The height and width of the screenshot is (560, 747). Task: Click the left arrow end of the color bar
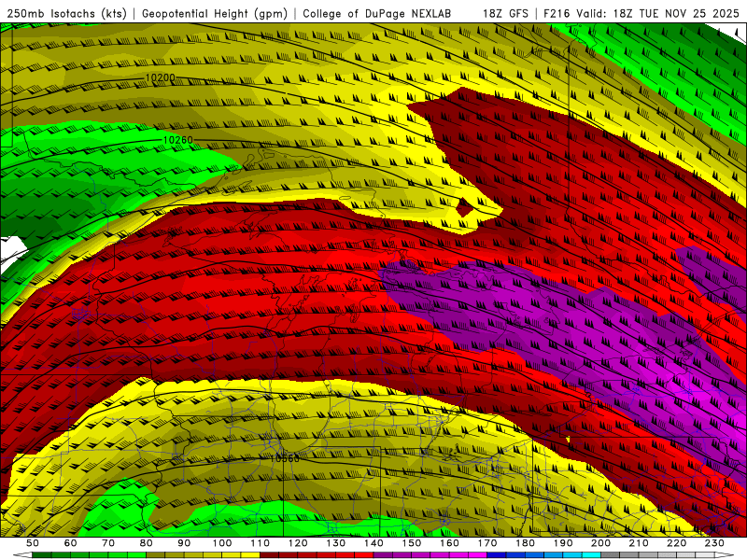pyautogui.click(x=22, y=555)
